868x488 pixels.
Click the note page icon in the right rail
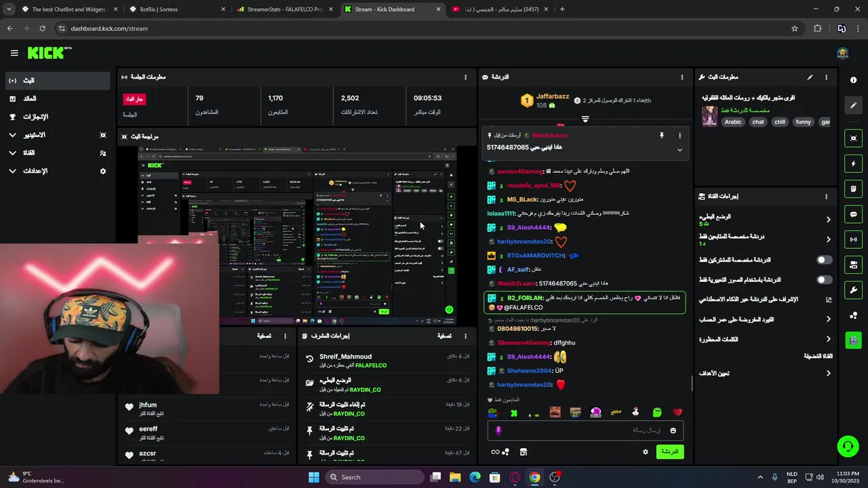point(853,188)
